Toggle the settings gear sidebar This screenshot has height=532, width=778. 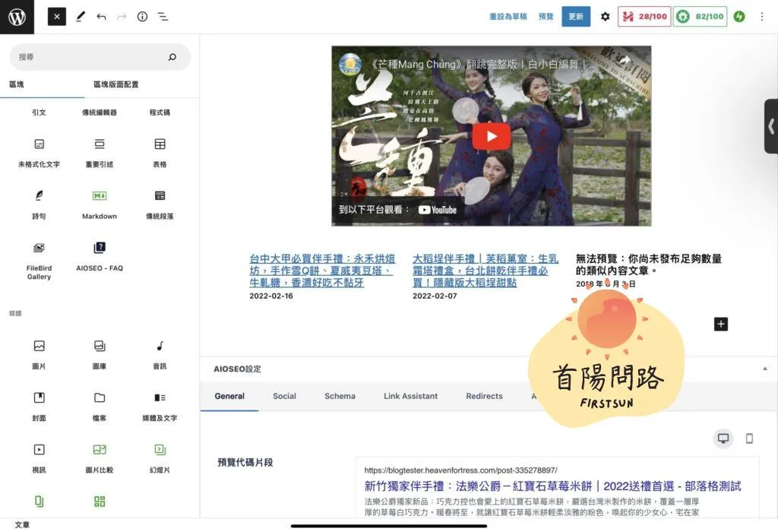(x=605, y=17)
